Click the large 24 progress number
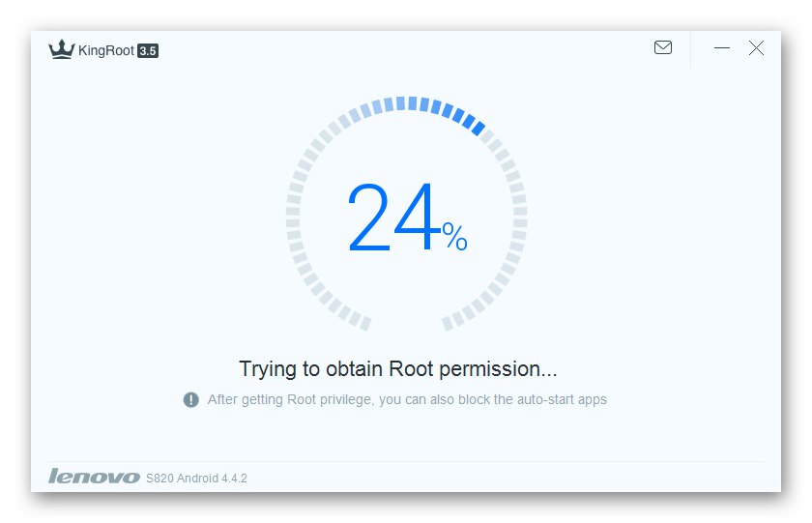The image size is (812, 523). click(x=392, y=218)
